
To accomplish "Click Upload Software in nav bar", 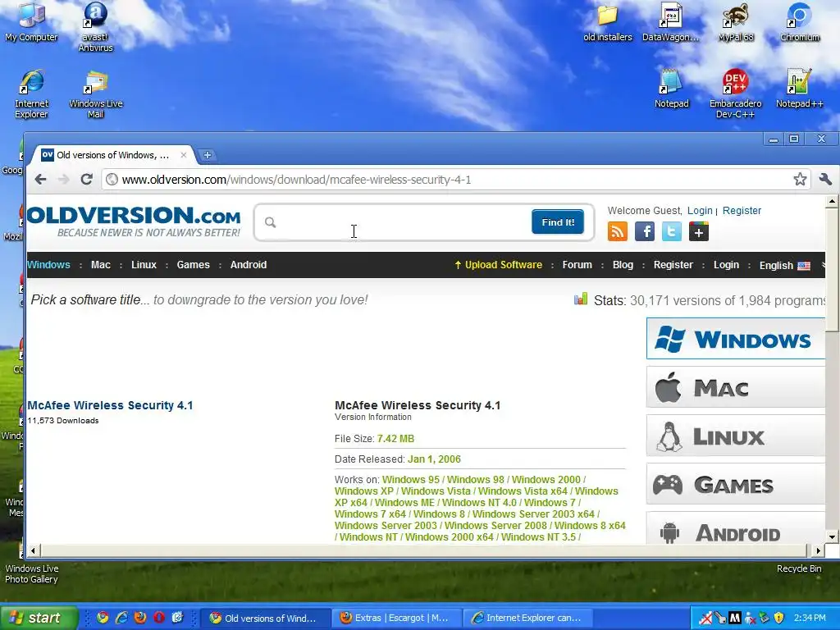I will pos(498,265).
